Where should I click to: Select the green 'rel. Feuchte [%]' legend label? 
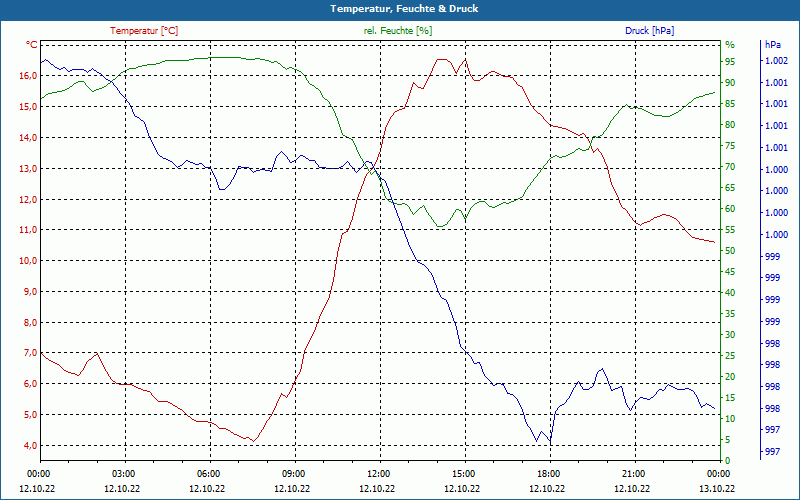click(398, 31)
